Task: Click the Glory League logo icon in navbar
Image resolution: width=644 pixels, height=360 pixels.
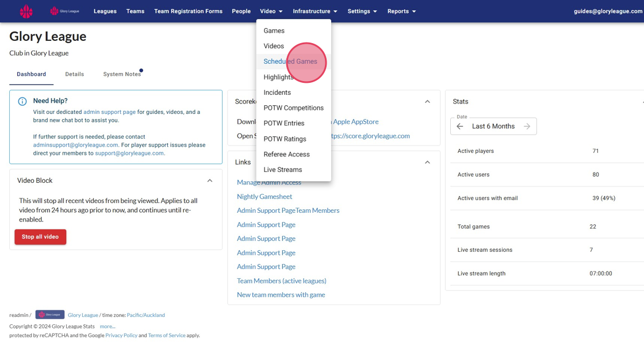Action: pyautogui.click(x=26, y=11)
